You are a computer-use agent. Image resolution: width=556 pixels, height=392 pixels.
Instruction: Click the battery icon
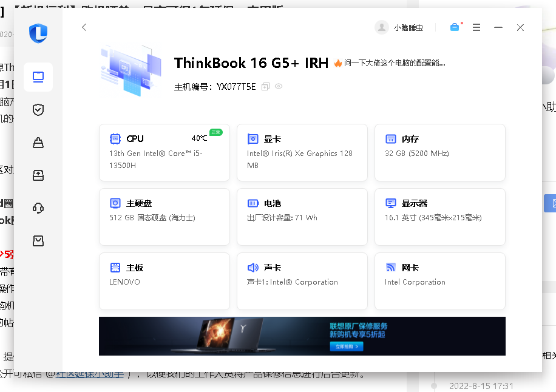[253, 203]
